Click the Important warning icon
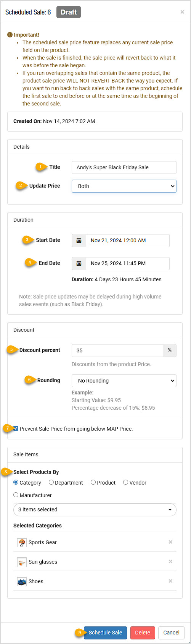 click(x=10, y=35)
